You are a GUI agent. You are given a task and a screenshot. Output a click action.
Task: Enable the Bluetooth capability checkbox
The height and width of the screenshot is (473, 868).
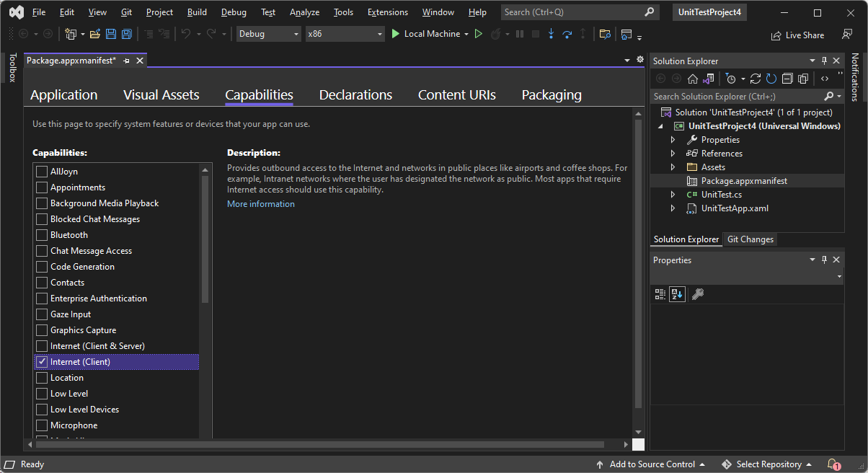(42, 235)
